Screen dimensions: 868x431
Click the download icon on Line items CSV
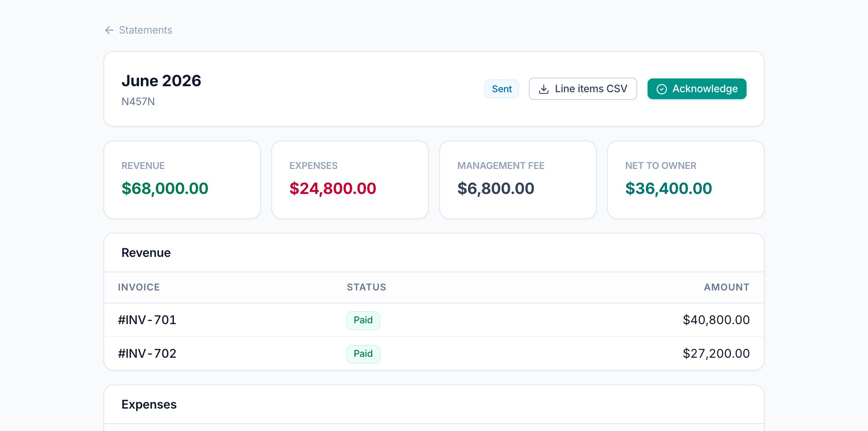click(x=544, y=89)
